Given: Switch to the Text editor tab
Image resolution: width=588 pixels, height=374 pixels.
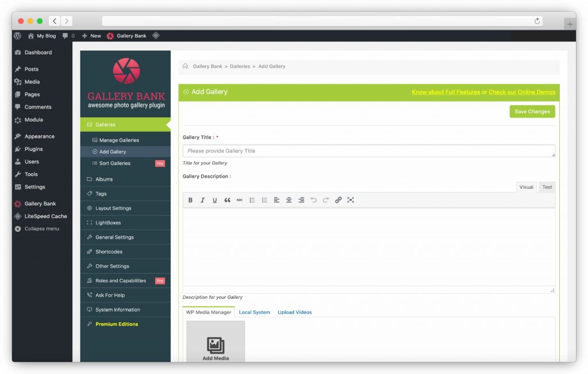Looking at the screenshot, I should click(x=546, y=186).
